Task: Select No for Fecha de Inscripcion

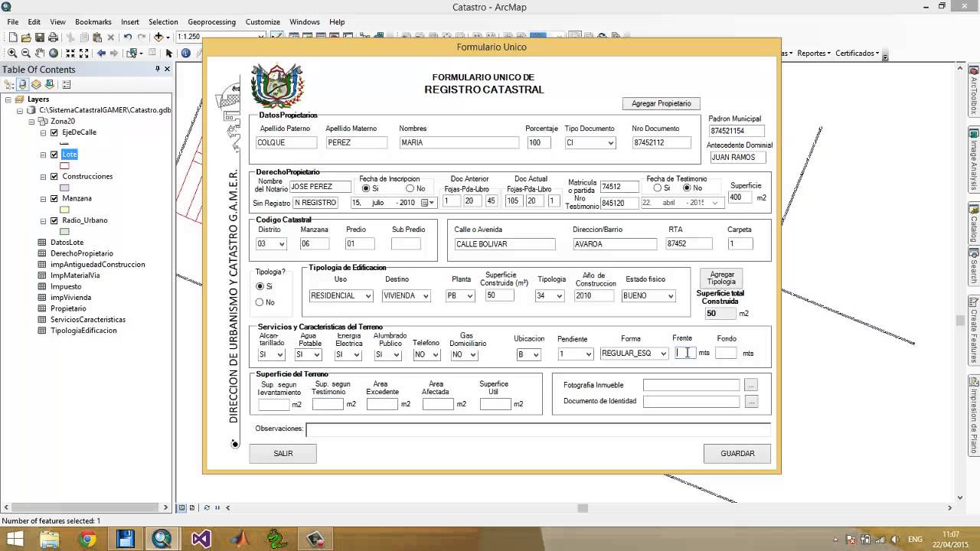Action: pyautogui.click(x=410, y=188)
